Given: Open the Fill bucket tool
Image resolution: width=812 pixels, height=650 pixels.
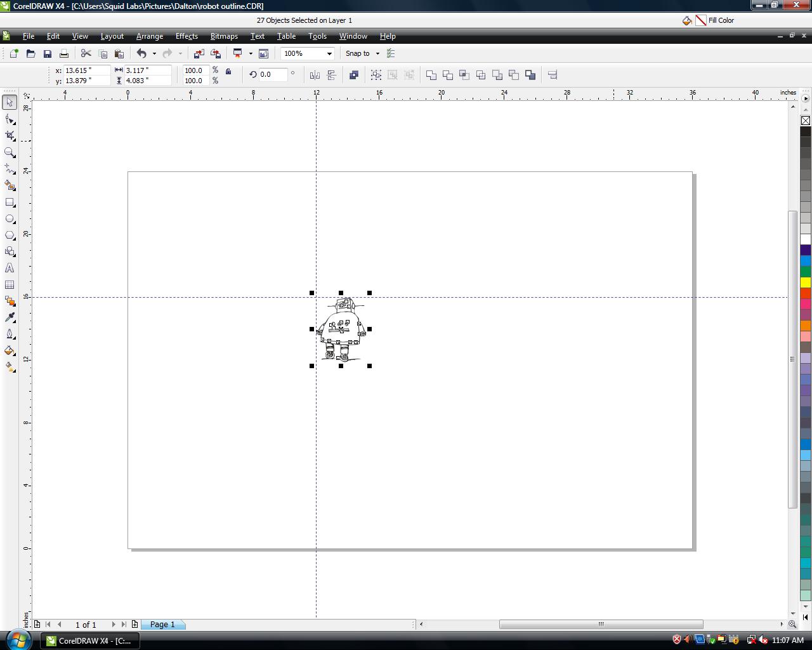Looking at the screenshot, I should (x=10, y=350).
